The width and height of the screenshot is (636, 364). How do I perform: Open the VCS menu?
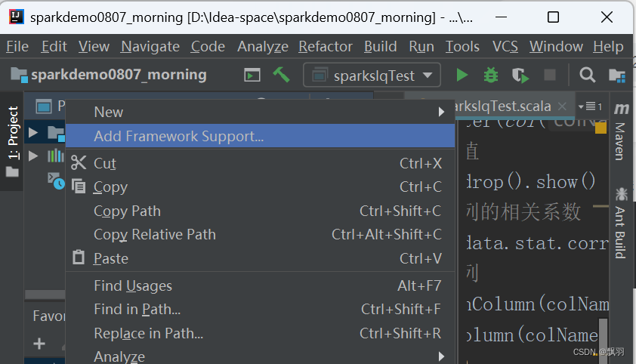[x=505, y=46]
